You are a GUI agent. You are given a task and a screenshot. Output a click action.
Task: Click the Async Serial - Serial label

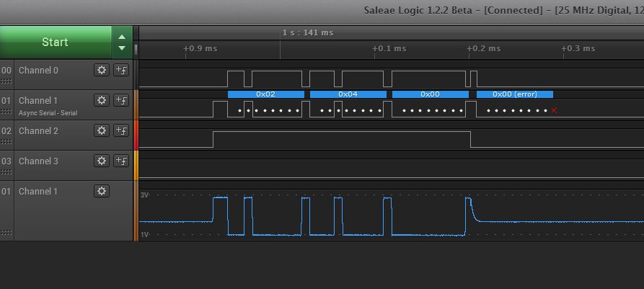click(x=48, y=113)
